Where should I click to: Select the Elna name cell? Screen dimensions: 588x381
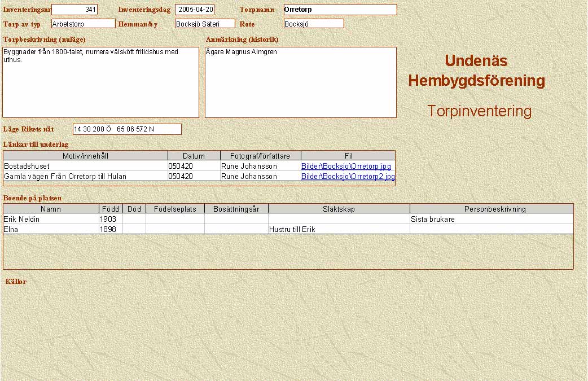(51, 230)
